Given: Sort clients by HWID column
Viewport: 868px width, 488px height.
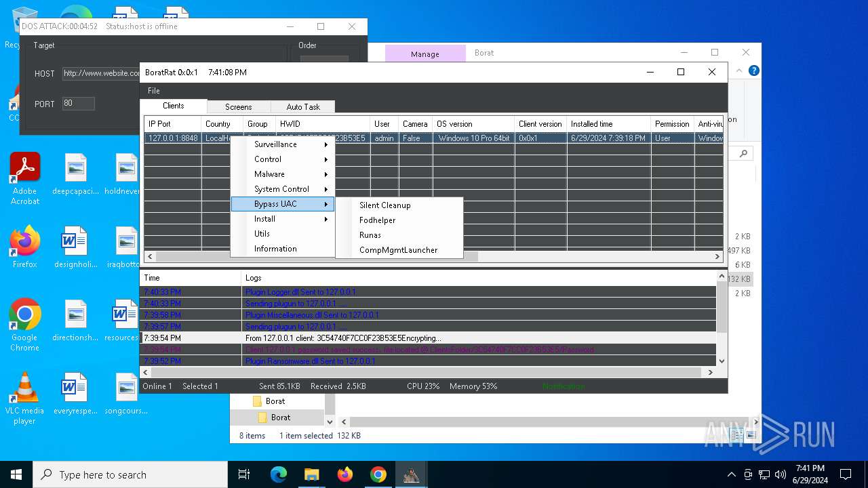Looking at the screenshot, I should 323,124.
